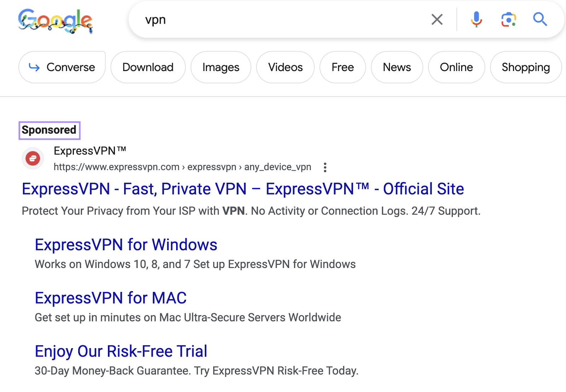Image resolution: width=566 pixels, height=392 pixels.
Task: Switch to the Images results tab
Action: coord(220,67)
